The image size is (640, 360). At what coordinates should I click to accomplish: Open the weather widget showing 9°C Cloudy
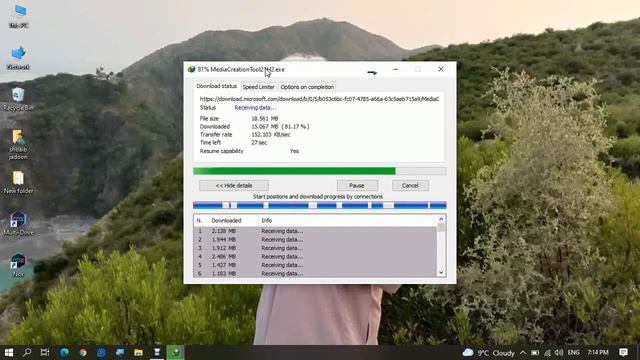coord(489,353)
